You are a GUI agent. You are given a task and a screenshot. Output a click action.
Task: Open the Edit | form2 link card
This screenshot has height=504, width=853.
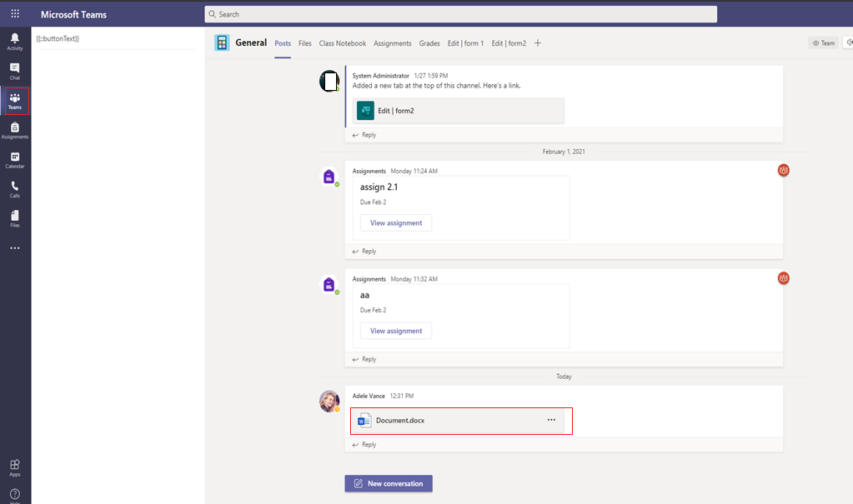(458, 111)
